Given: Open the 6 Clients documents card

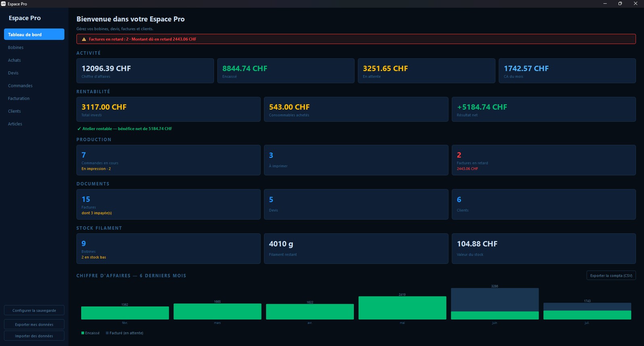Looking at the screenshot, I should pyautogui.click(x=544, y=204).
